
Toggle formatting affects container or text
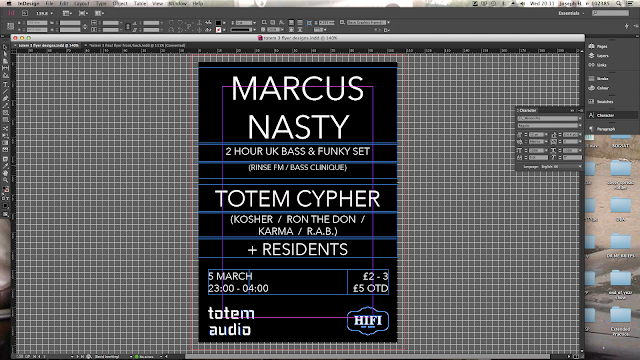click(5, 199)
